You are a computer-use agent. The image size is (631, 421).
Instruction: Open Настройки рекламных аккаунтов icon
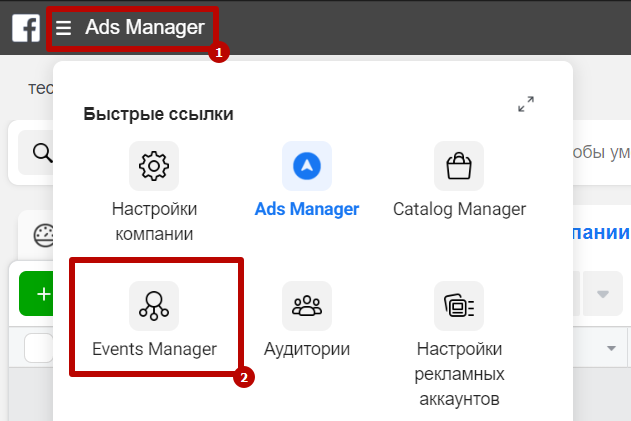(459, 306)
